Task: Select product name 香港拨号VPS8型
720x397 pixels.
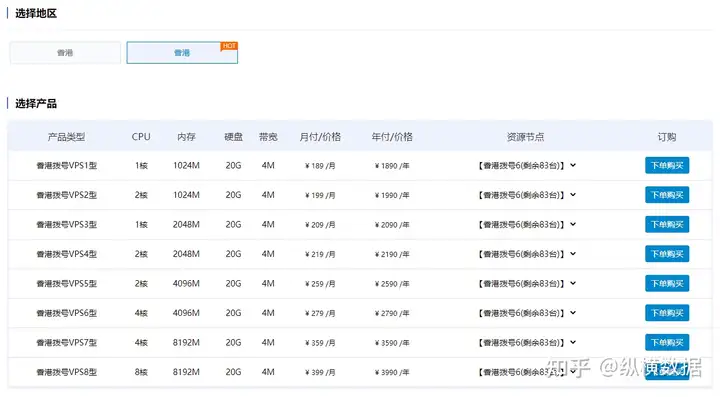Action: click(67, 372)
